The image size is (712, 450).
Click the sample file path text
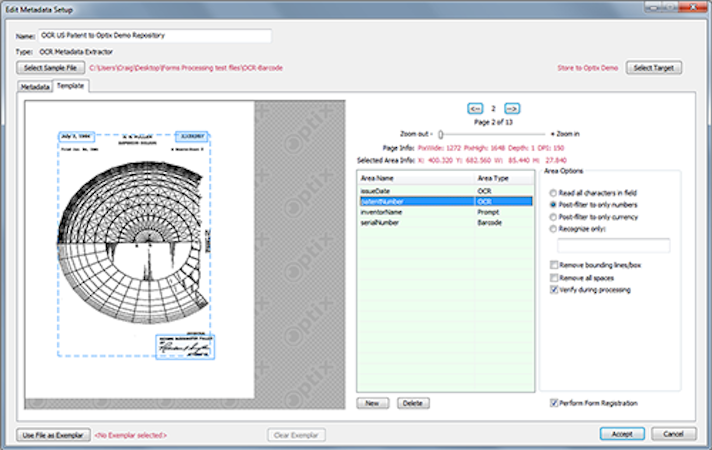pos(186,68)
